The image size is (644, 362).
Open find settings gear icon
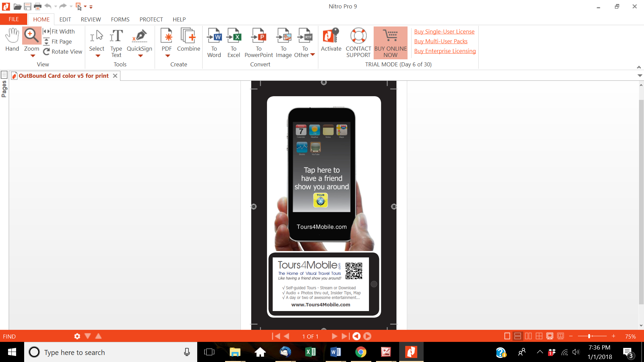click(x=77, y=336)
